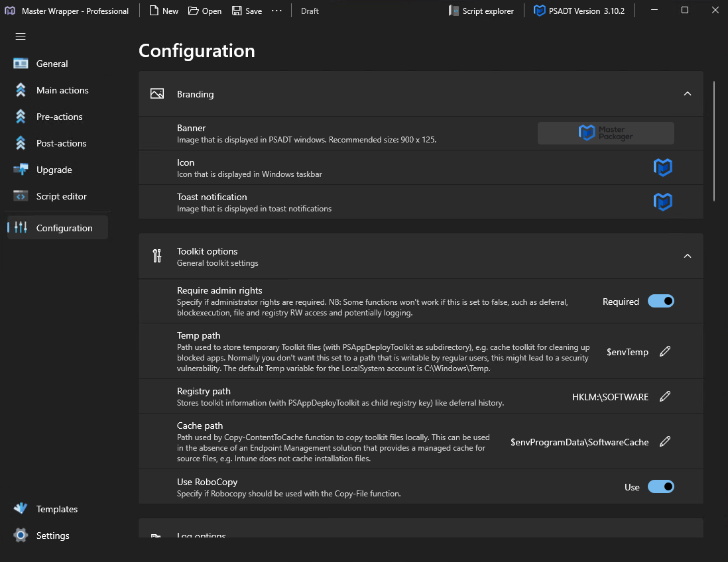Image resolution: width=728 pixels, height=562 pixels.
Task: Click the $envProgramData\SoftwareCache value
Action: coord(579,442)
